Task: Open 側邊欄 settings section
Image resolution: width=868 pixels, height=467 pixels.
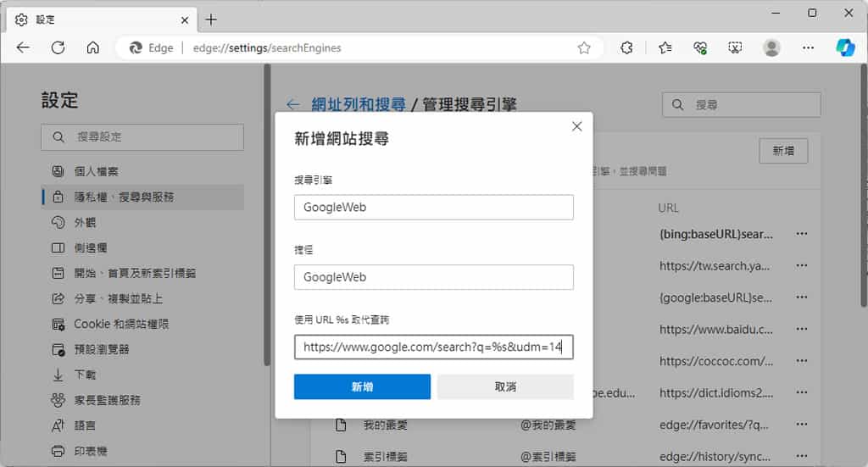Action: [x=142, y=247]
